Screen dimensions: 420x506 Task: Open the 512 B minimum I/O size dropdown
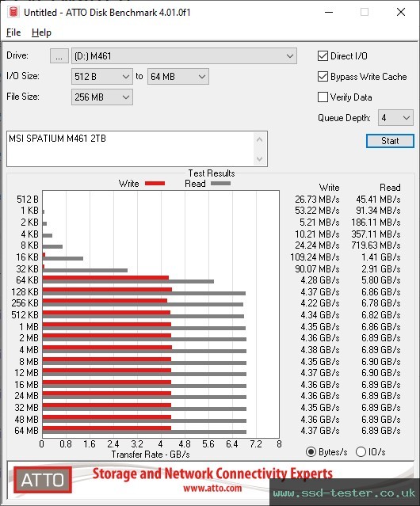tap(102, 77)
